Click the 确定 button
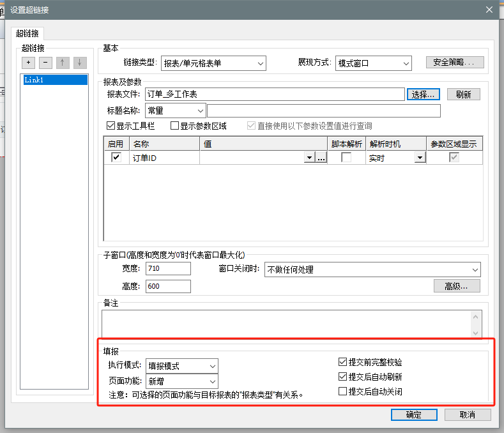 point(414,414)
